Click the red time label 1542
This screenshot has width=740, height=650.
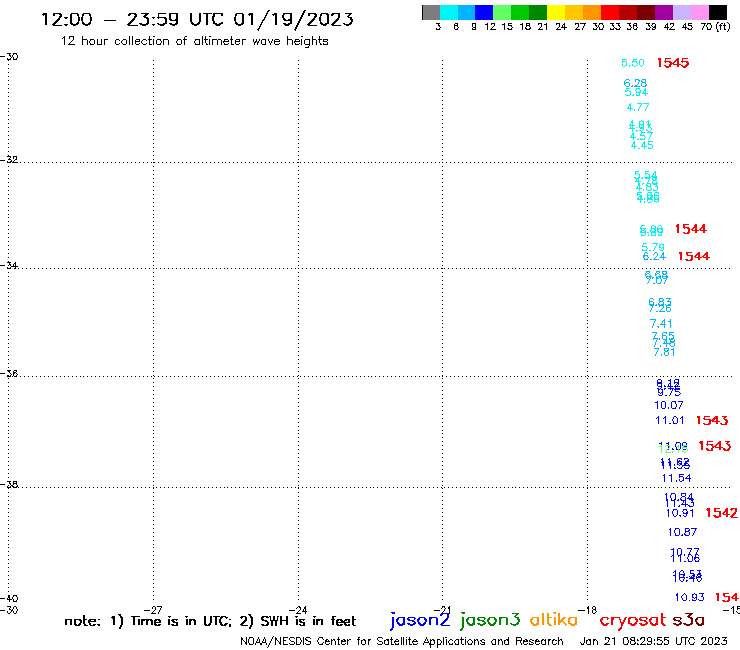coord(722,513)
